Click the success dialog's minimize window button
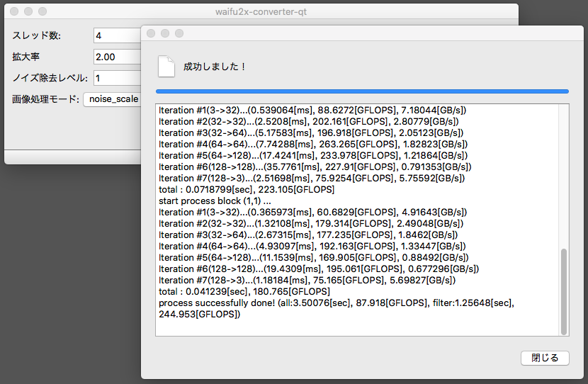The image size is (588, 384). pos(165,33)
